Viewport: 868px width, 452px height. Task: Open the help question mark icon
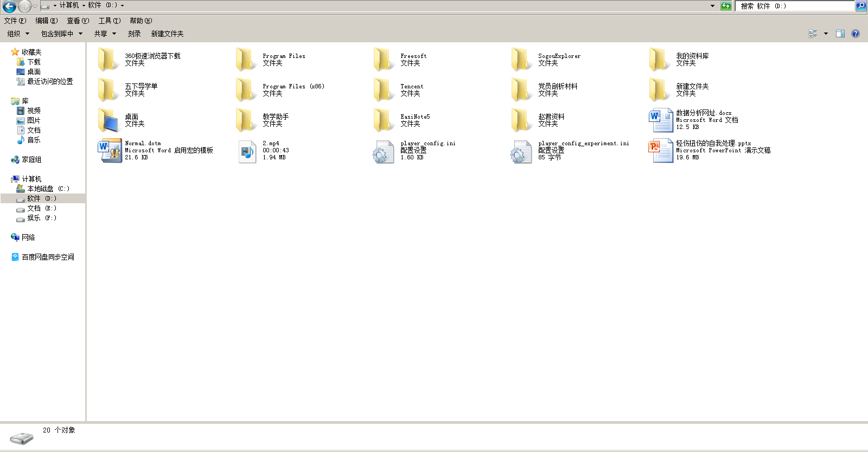[856, 34]
